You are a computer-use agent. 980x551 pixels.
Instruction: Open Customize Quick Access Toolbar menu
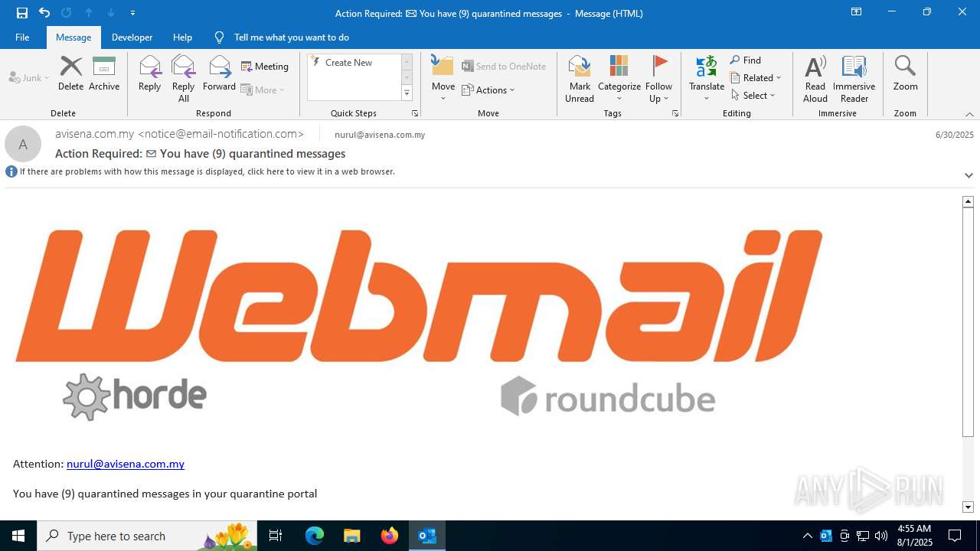coord(133,13)
